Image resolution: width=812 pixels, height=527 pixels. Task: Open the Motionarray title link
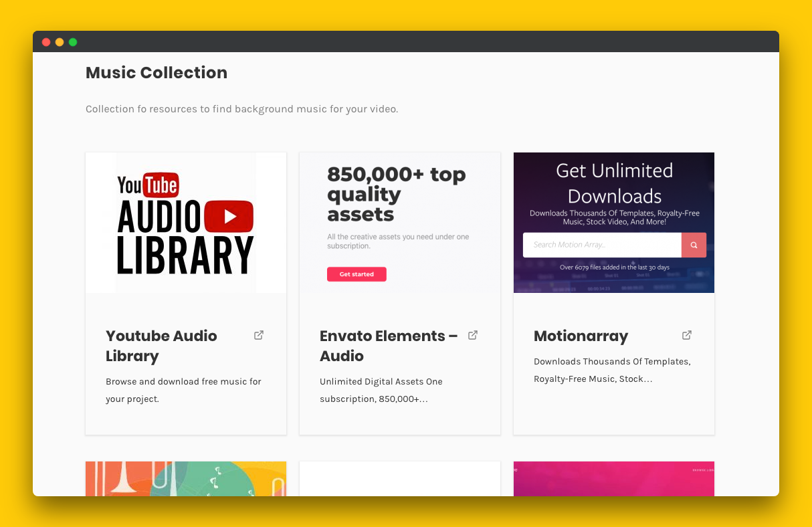point(581,336)
